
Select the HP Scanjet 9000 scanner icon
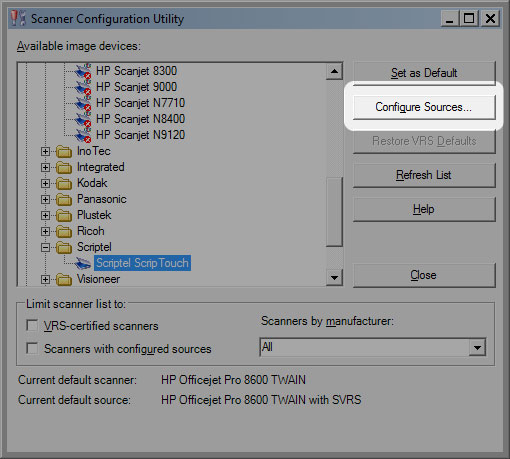click(83, 87)
